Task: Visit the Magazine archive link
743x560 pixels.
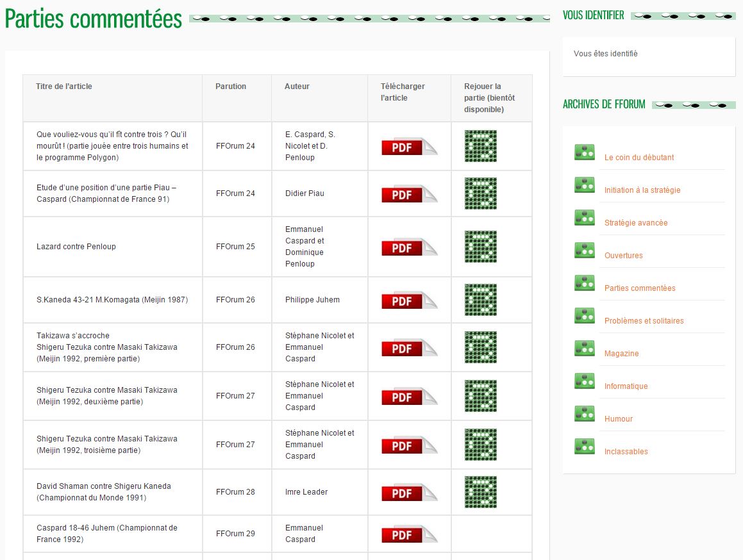Action: [621, 354]
